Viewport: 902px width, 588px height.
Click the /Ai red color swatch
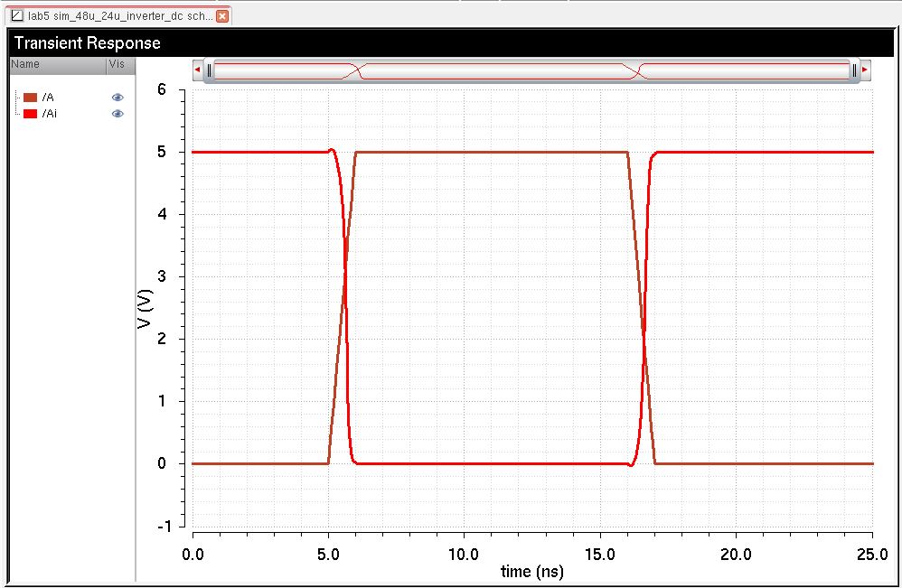click(x=30, y=114)
